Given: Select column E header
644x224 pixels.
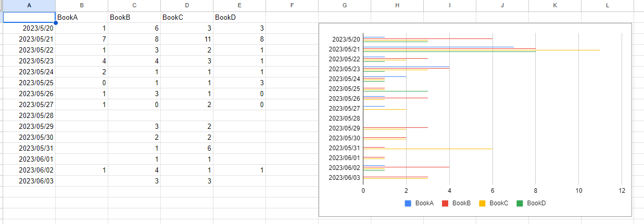Looking at the screenshot, I should [x=239, y=6].
